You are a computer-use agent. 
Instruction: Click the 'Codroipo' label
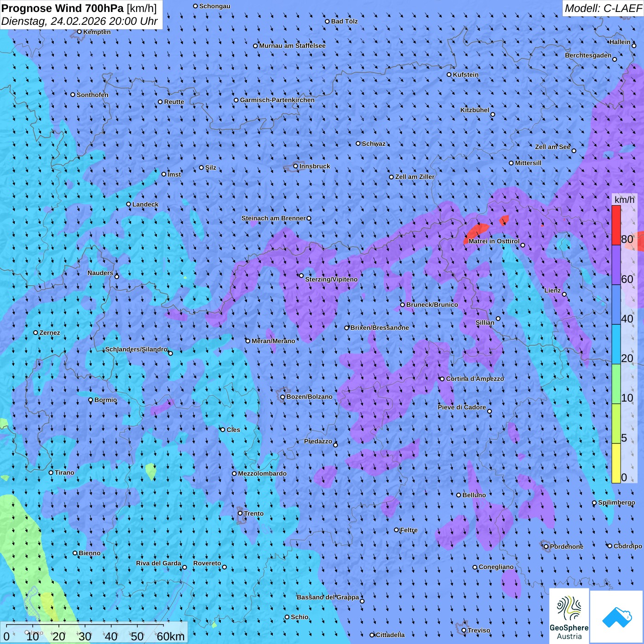(628, 546)
